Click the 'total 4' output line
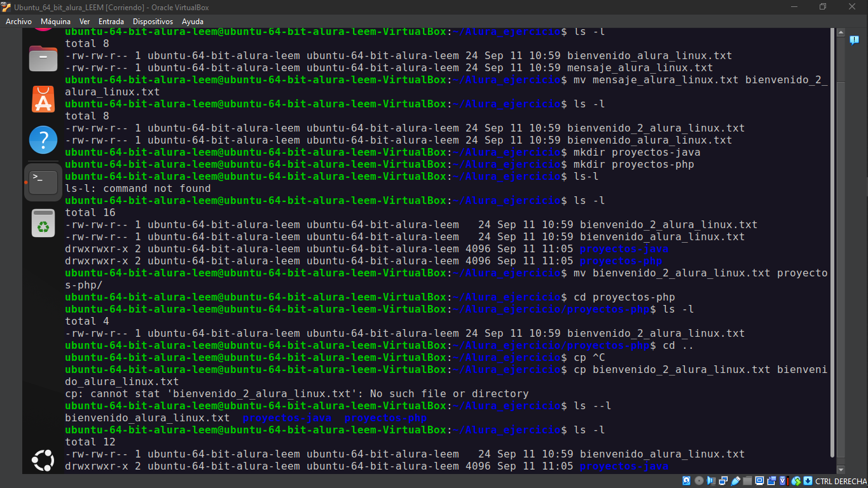 [x=87, y=322]
